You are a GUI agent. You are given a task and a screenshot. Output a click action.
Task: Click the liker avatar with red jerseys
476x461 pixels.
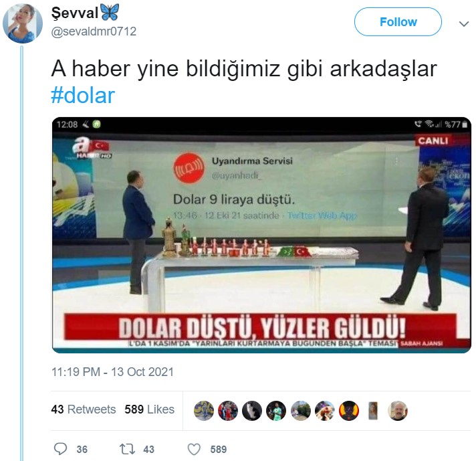228,411
